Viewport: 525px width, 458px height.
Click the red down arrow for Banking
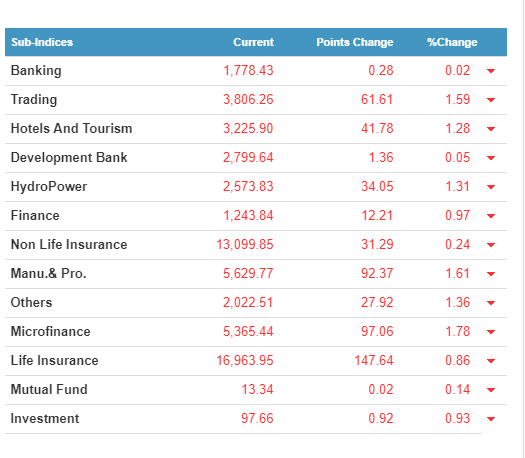tap(491, 71)
